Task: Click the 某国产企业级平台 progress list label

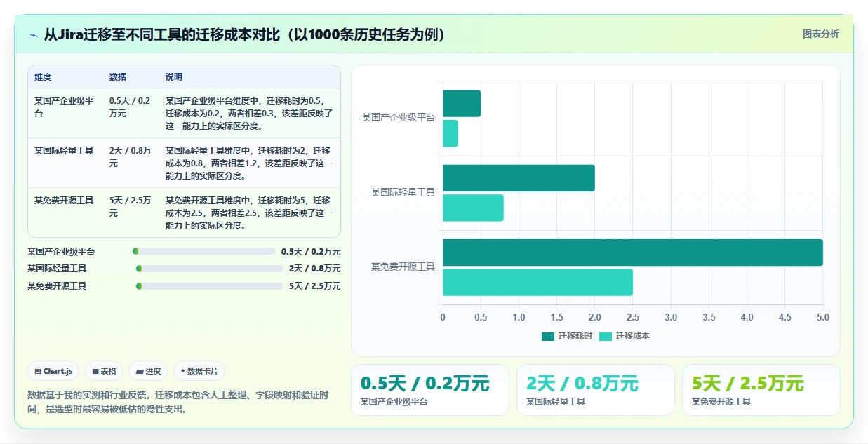Action: (61, 251)
